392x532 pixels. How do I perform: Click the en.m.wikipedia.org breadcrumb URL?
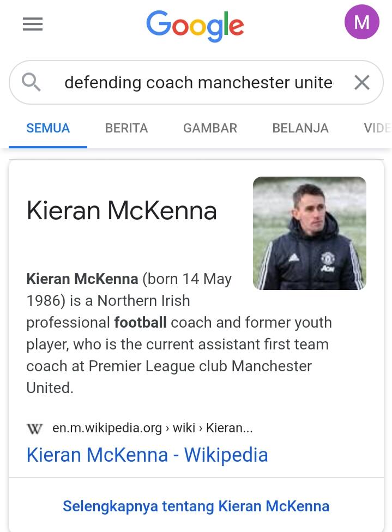pos(153,428)
